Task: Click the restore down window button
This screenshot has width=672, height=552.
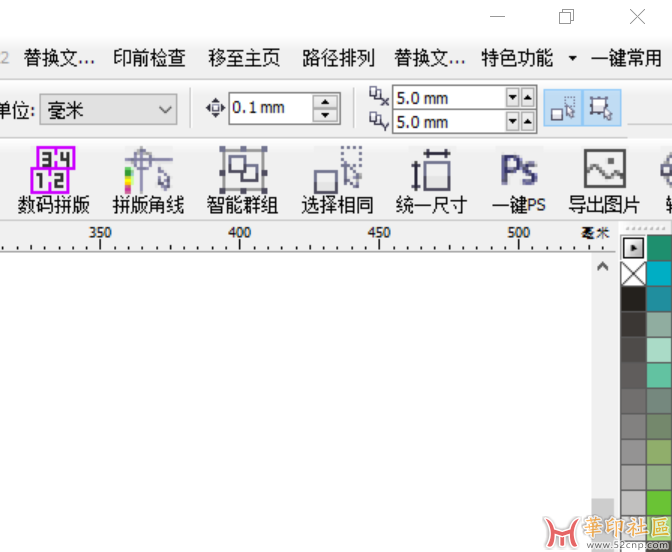Action: (567, 17)
